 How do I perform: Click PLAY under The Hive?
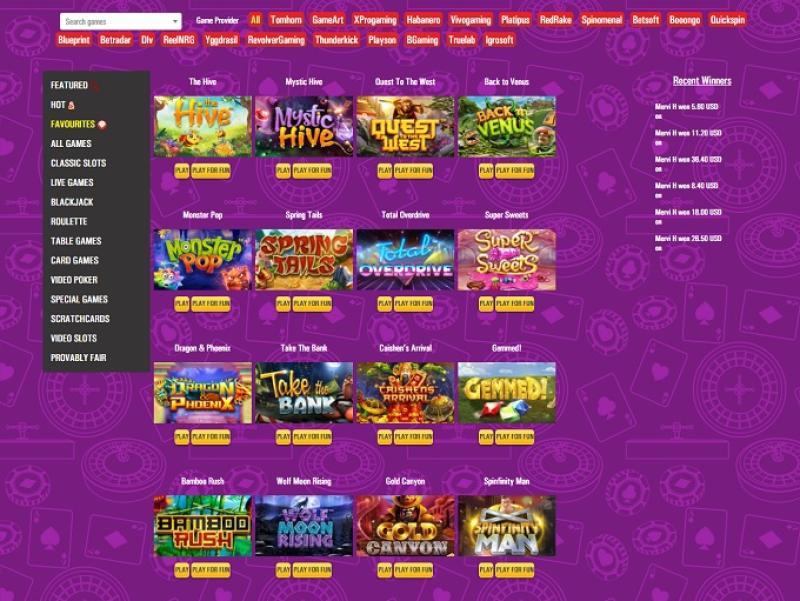click(182, 170)
